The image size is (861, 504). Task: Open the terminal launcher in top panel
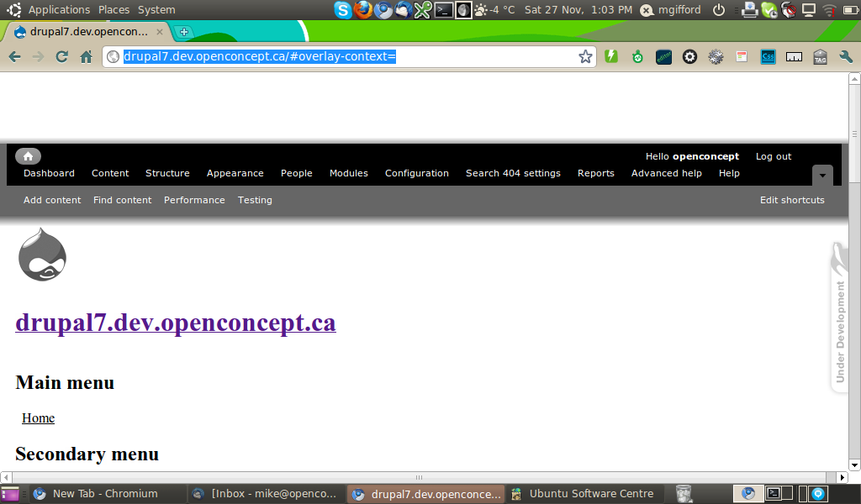point(443,10)
